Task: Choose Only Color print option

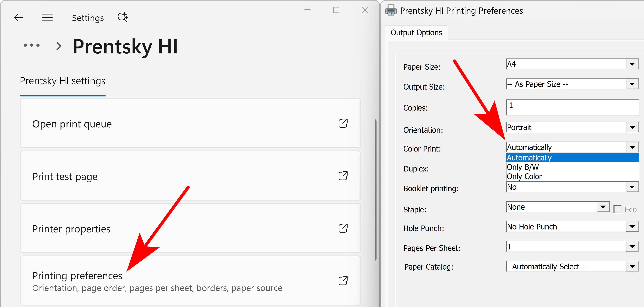Action: pyautogui.click(x=573, y=176)
